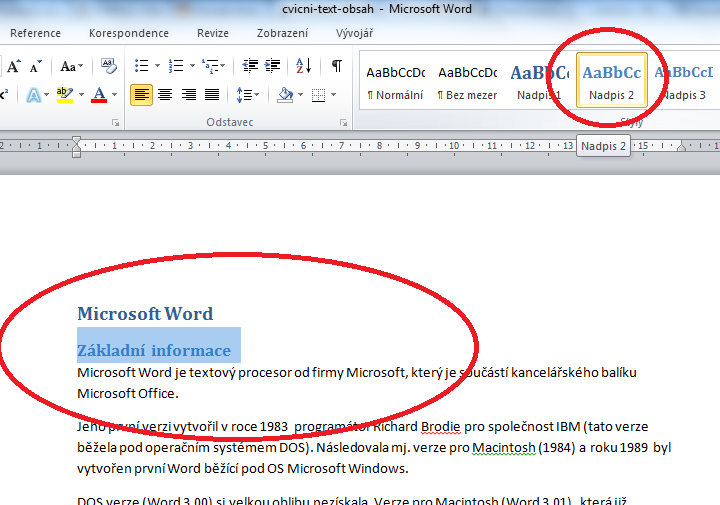The width and height of the screenshot is (720, 505).
Task: Open the Change Case (Aa) menu
Action: pyautogui.click(x=72, y=66)
